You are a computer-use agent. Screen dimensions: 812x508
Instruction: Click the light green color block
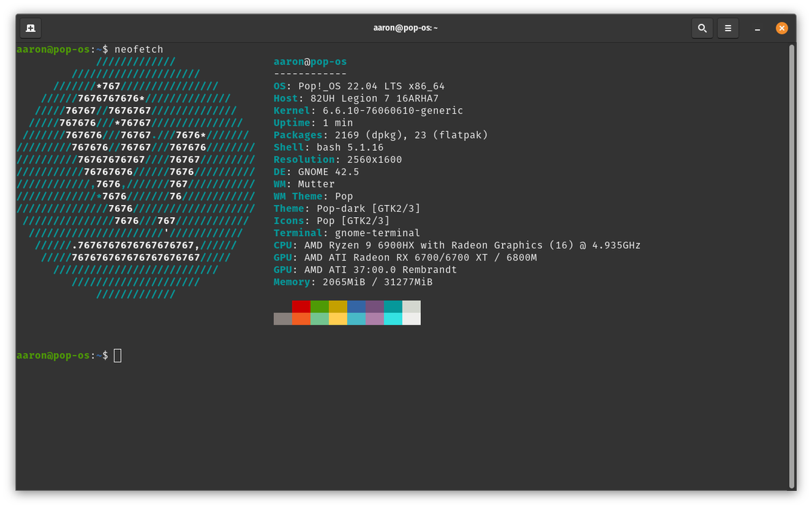coord(319,319)
